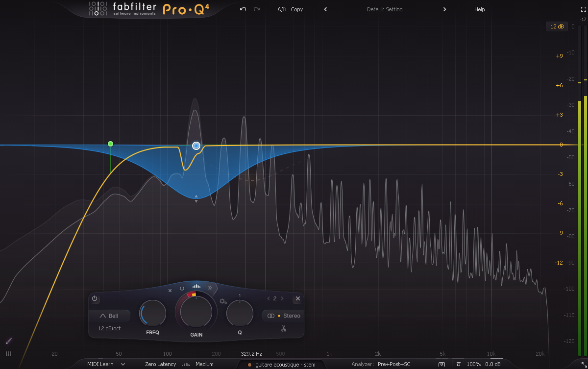Expand the MIDI Learn dropdown arrow
Viewport: 588px width, 369px height.
coord(122,364)
